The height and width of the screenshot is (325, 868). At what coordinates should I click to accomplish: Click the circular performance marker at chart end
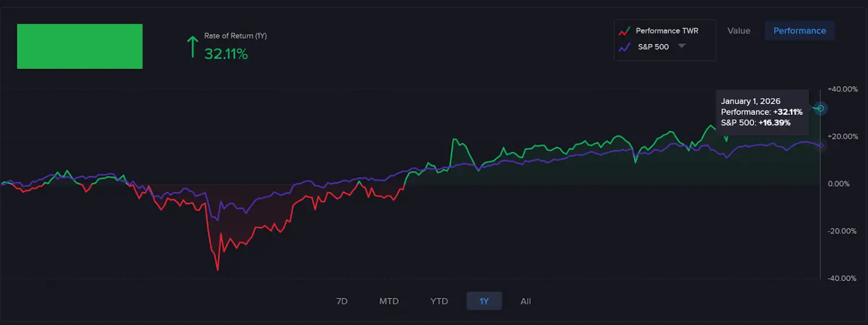click(x=820, y=108)
